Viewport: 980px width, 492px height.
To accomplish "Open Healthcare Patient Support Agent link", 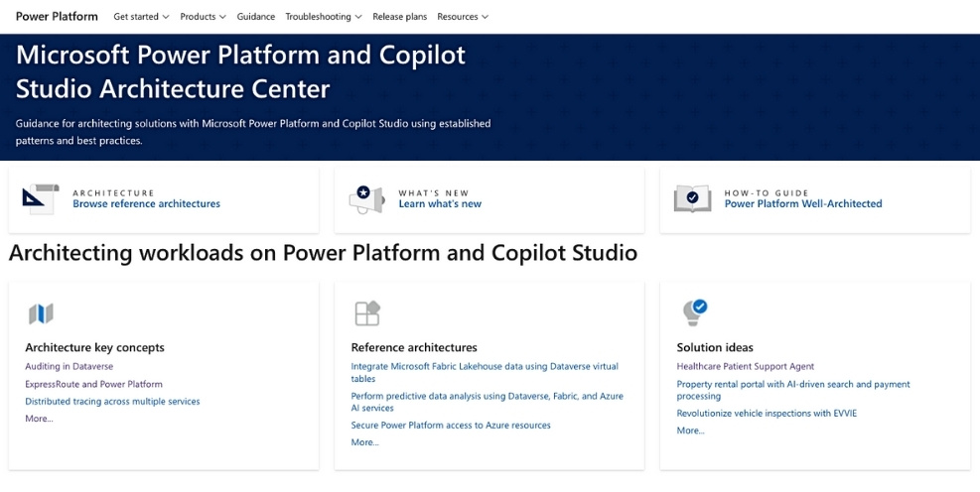I will point(745,366).
